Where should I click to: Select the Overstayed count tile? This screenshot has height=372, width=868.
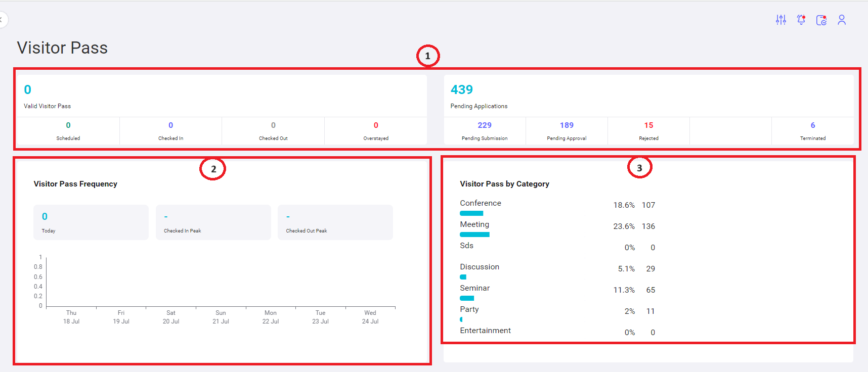[x=376, y=131]
